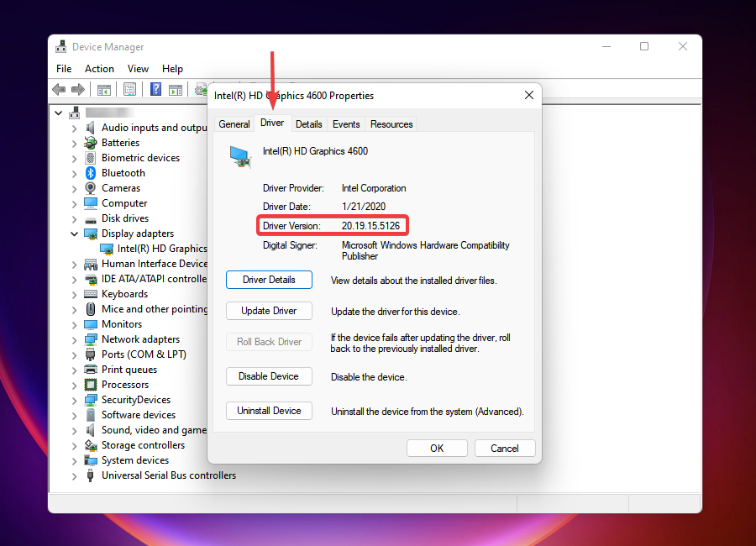Viewport: 756px width, 546px height.
Task: Cancel the Properties dialog
Action: (x=505, y=448)
